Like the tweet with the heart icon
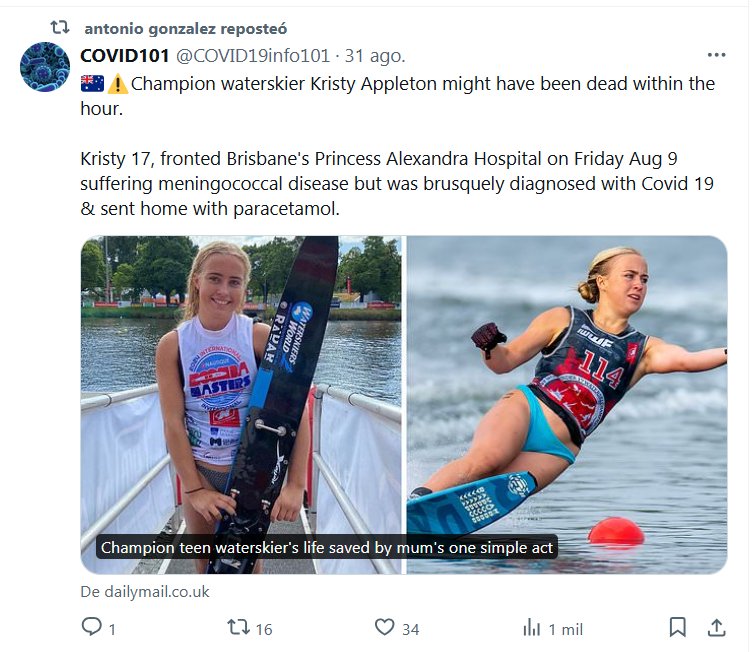Screen dimensions: 754x652 pyautogui.click(x=384, y=627)
